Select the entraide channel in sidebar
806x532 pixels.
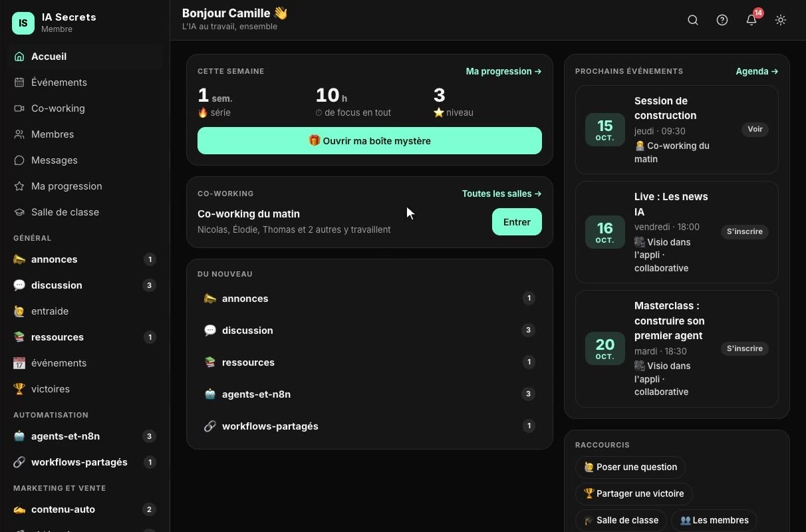[x=85, y=311]
